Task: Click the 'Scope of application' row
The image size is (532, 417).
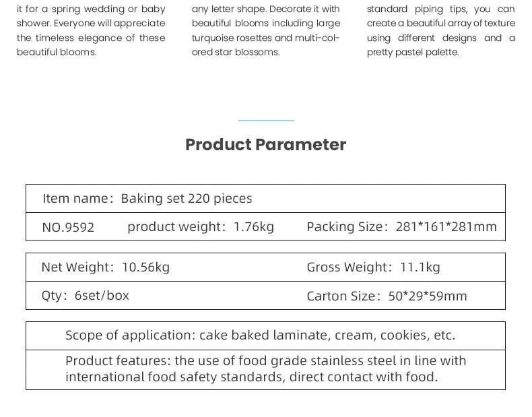Action: (260, 335)
